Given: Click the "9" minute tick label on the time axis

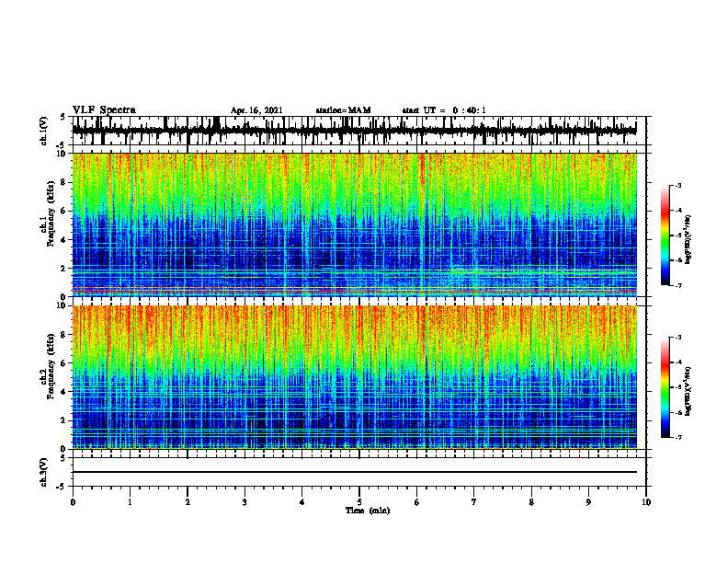Looking at the screenshot, I should pyautogui.click(x=588, y=502).
